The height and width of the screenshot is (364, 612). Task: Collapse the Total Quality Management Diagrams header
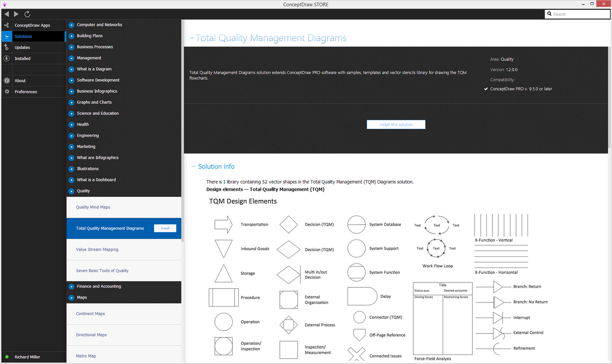192,38
